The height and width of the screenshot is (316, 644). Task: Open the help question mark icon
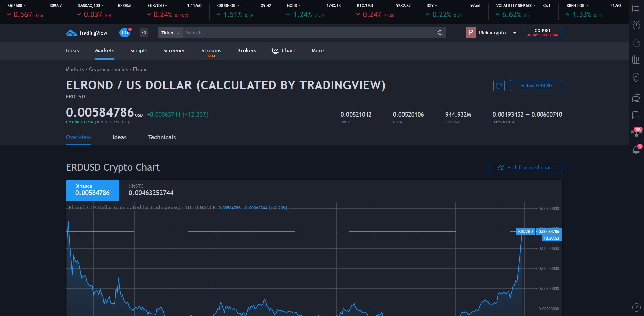click(x=636, y=307)
